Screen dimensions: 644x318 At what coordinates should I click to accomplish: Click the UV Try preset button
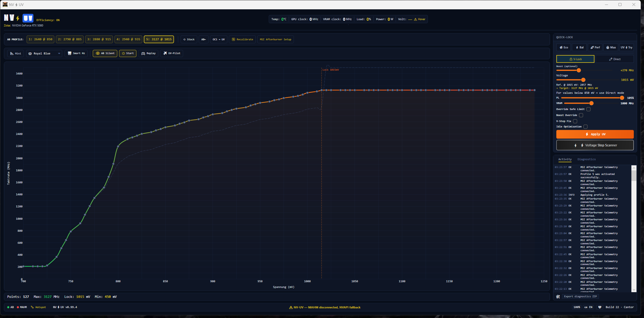point(627,47)
